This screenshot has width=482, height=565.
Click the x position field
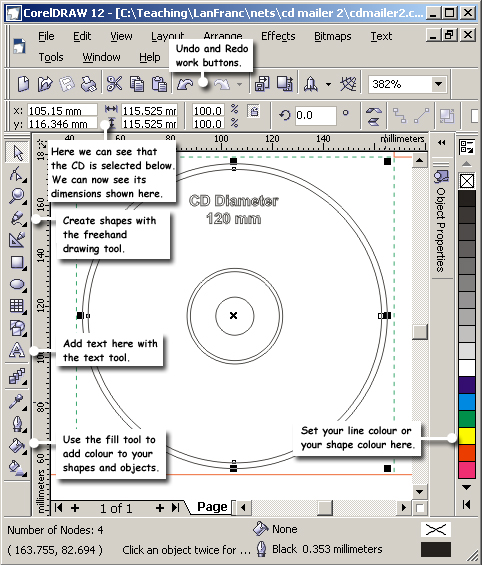[62, 110]
